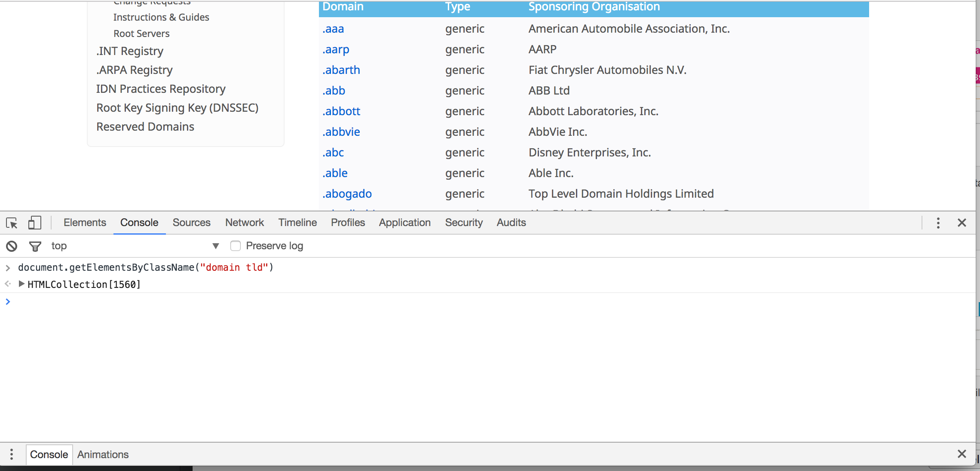This screenshot has width=980, height=471.
Task: Switch to the Elements tab
Action: click(x=85, y=223)
